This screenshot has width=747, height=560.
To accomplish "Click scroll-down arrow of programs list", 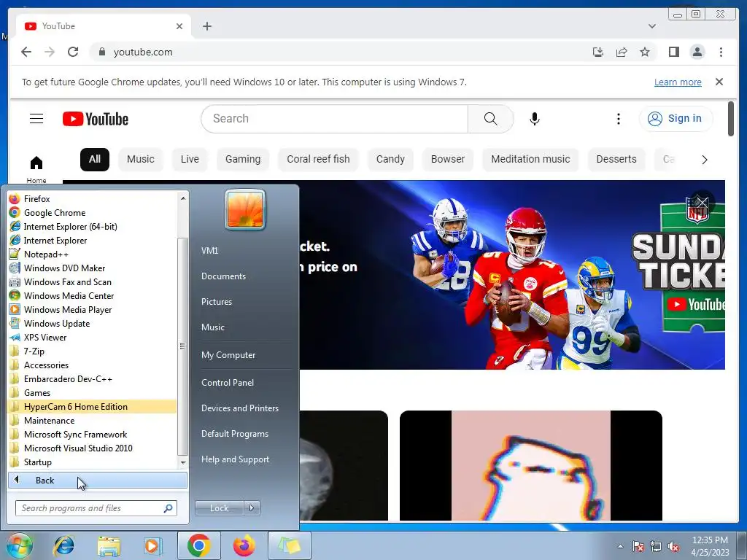I will [183, 462].
